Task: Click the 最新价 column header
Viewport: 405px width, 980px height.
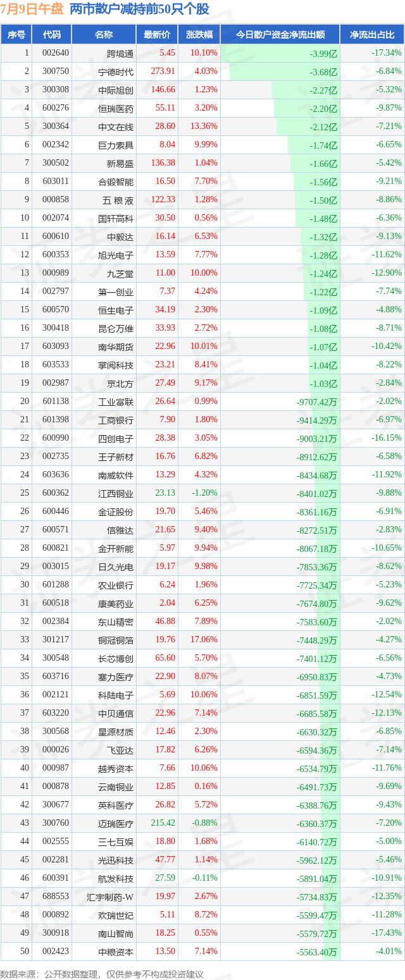Action: point(157,35)
